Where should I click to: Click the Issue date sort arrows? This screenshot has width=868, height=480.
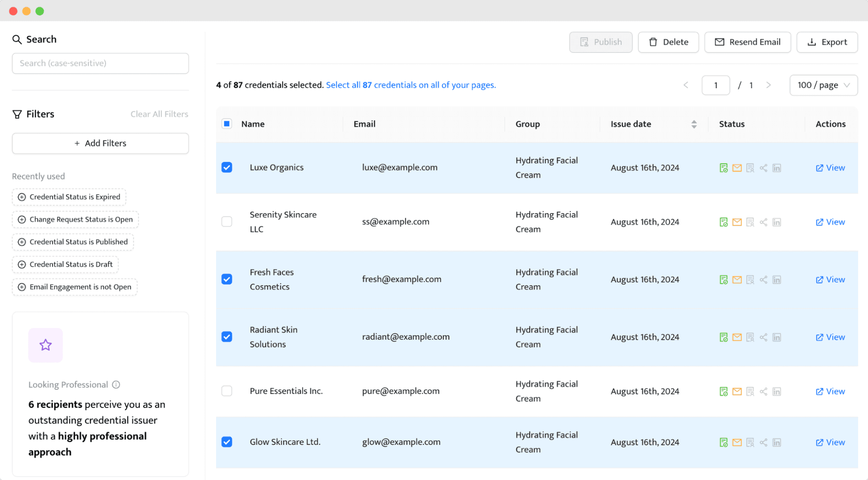pyautogui.click(x=694, y=124)
